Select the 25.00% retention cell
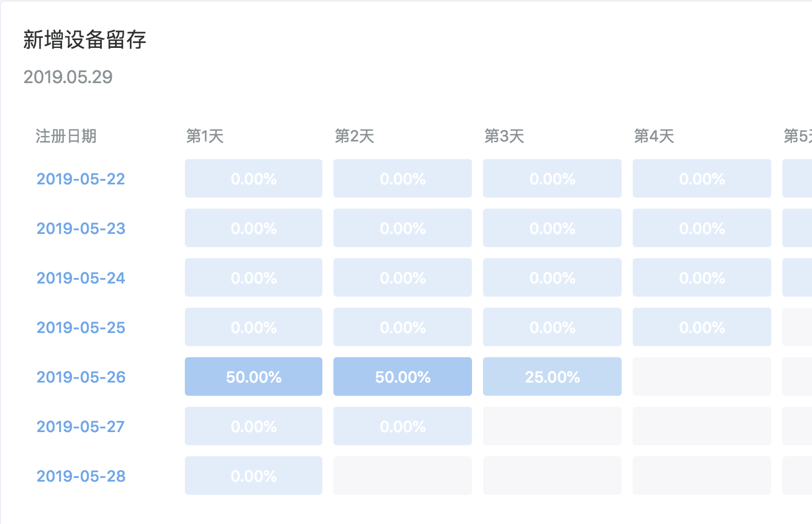 [x=552, y=377]
